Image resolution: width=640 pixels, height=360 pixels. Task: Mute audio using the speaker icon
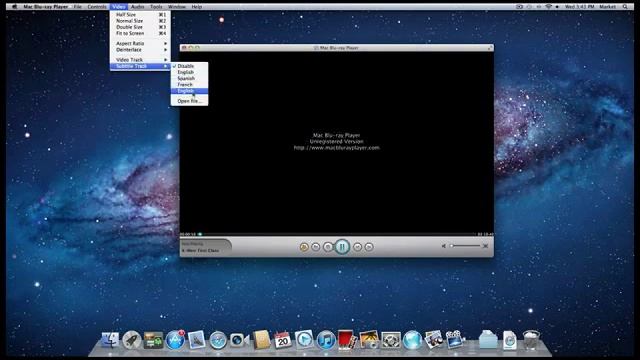[444, 246]
